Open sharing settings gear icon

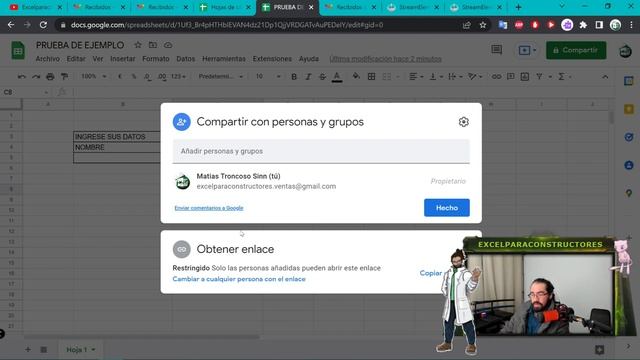pyautogui.click(x=463, y=122)
